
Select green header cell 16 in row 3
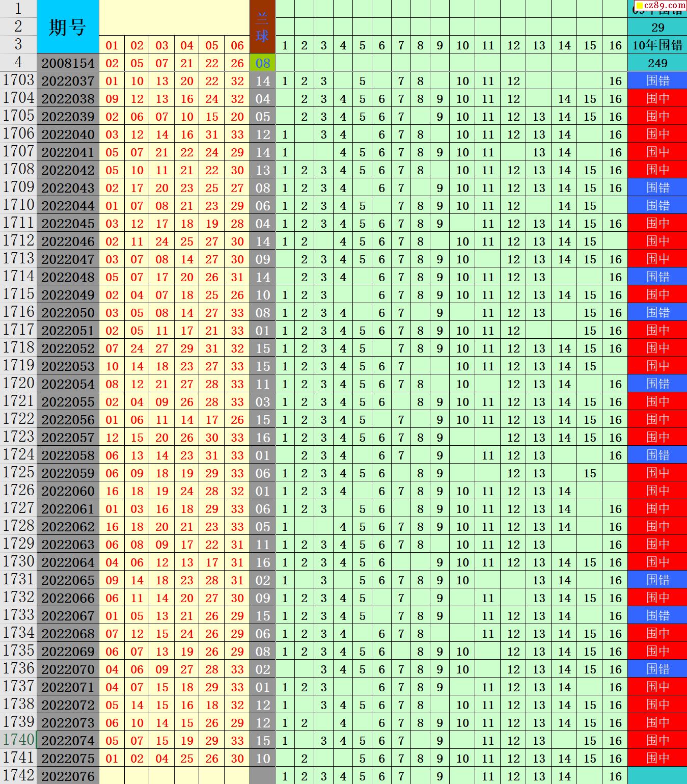click(615, 45)
